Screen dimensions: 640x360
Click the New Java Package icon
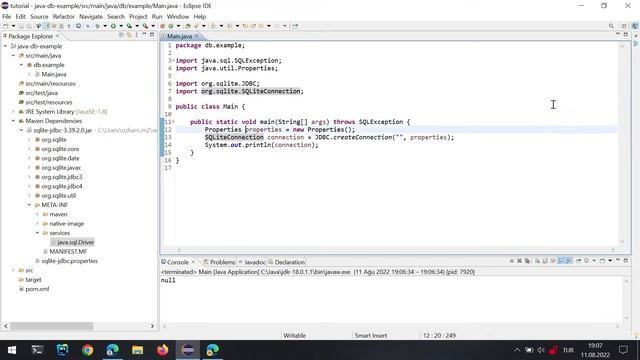click(x=162, y=26)
